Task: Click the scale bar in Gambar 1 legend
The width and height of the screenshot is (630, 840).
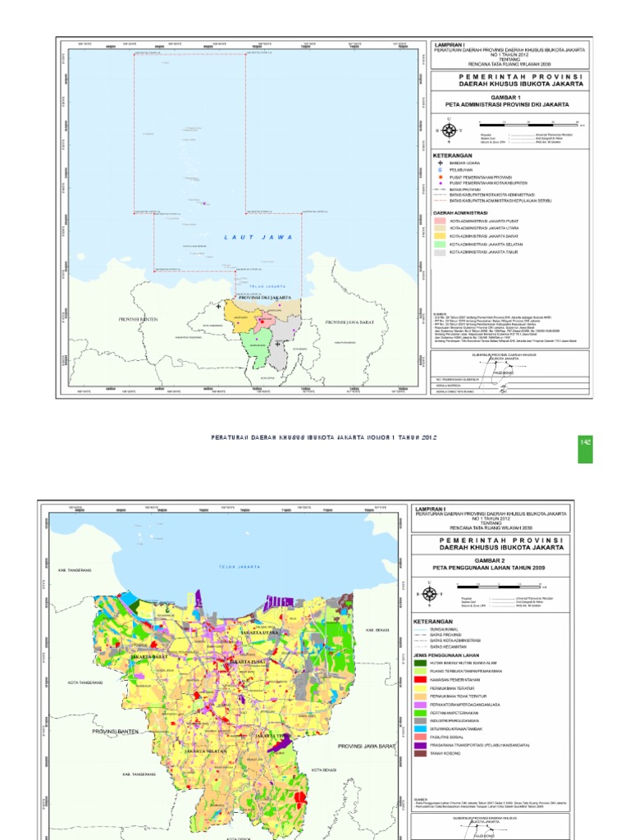Action: (531, 124)
